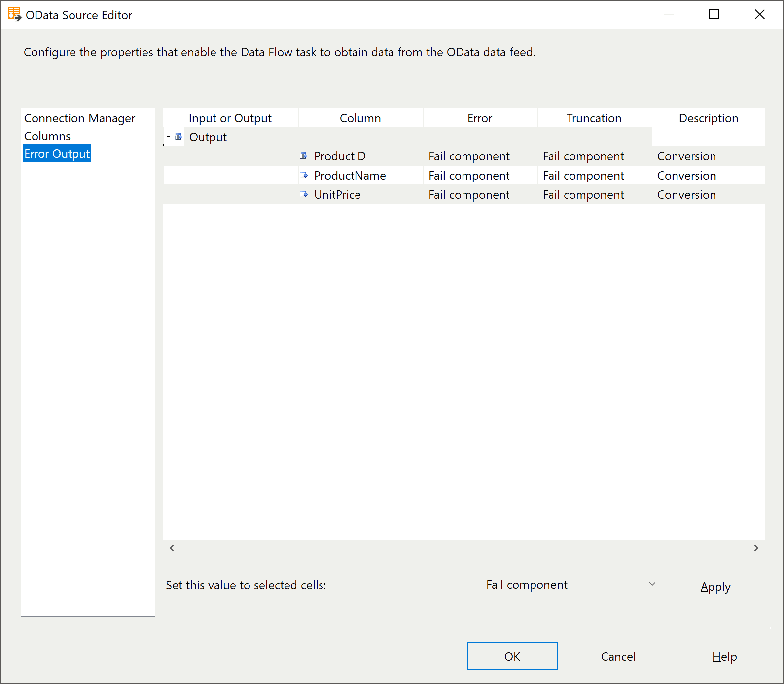784x684 pixels.
Task: Click the Cancel button
Action: 618,656
